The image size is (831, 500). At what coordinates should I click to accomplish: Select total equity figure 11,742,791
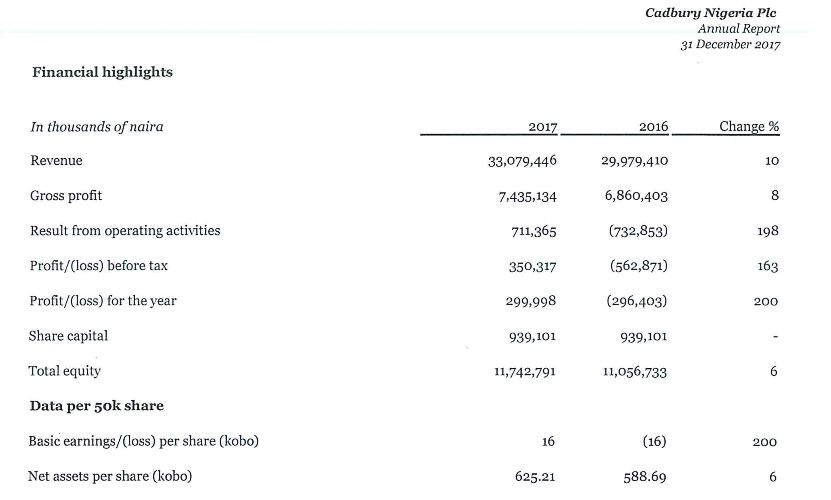[525, 372]
